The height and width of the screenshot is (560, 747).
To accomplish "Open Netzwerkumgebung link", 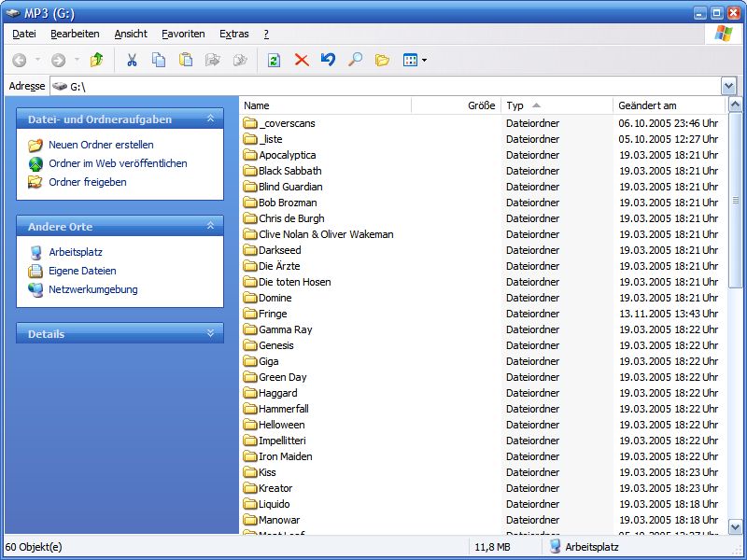I will tap(92, 289).
